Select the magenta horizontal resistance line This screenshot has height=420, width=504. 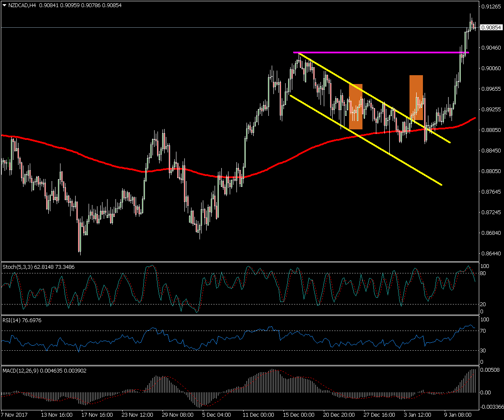tap(378, 52)
